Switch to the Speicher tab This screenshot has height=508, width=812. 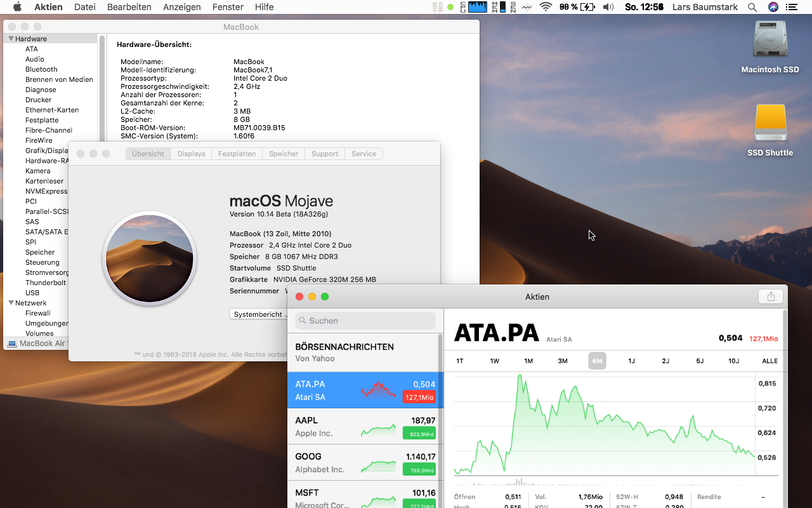pos(284,154)
